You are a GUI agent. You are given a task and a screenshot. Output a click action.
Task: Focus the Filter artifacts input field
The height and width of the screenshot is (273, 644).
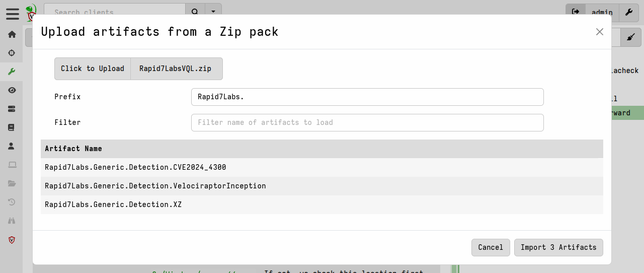pyautogui.click(x=367, y=122)
